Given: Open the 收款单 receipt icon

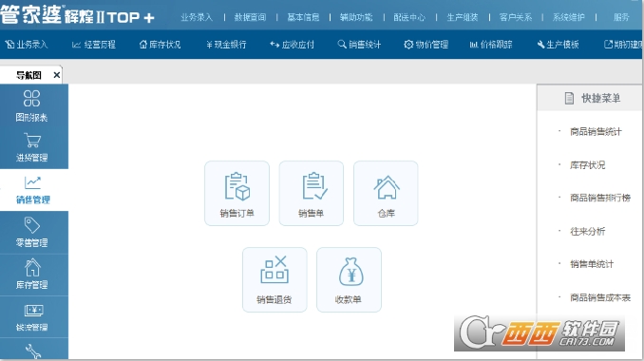Looking at the screenshot, I should pos(349,279).
